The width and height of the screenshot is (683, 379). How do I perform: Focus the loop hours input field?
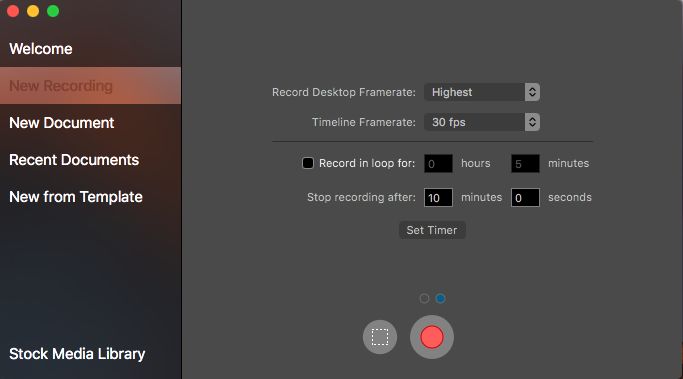coord(438,163)
